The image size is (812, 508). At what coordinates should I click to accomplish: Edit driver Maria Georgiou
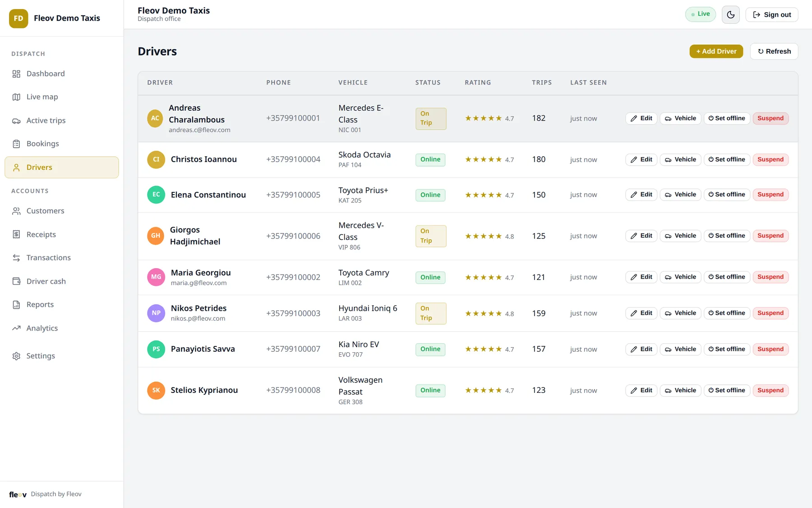641,277
